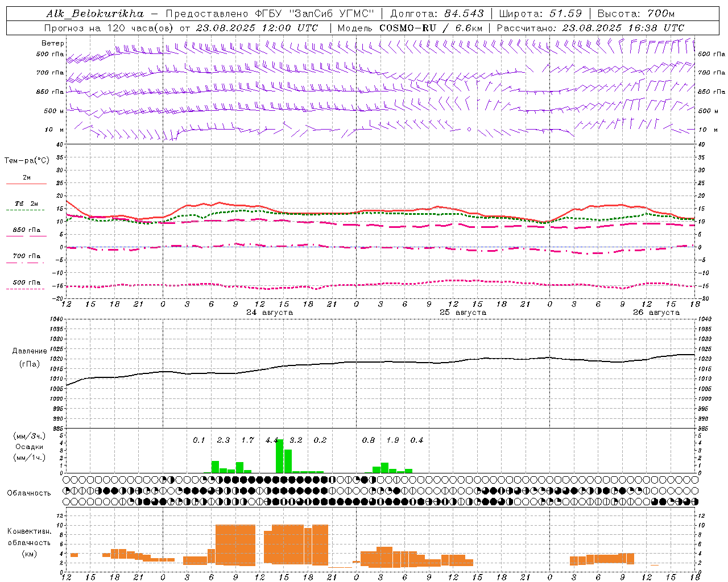Click precipitation value 1.9
The image size is (728, 582).
coord(392,440)
